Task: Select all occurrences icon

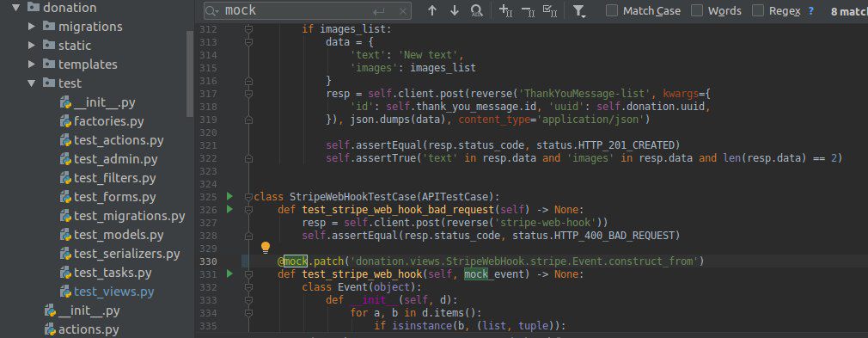Action: (x=550, y=10)
